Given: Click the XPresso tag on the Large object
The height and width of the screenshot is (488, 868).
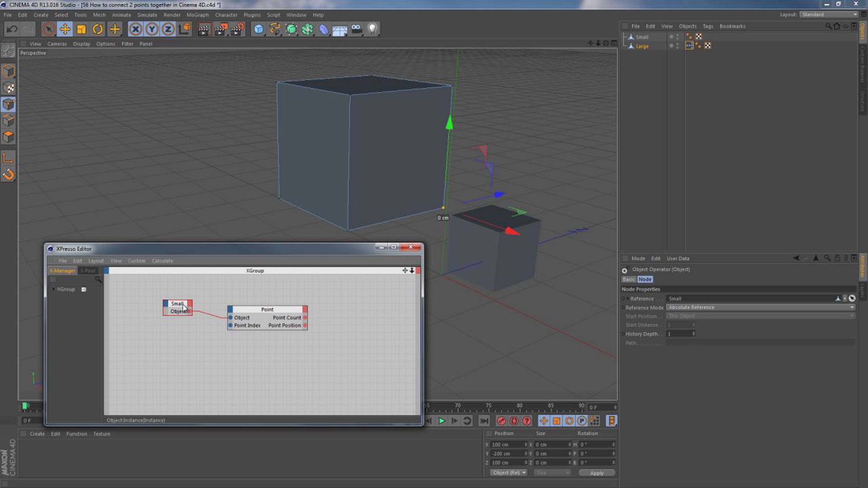Looking at the screenshot, I should (x=689, y=46).
